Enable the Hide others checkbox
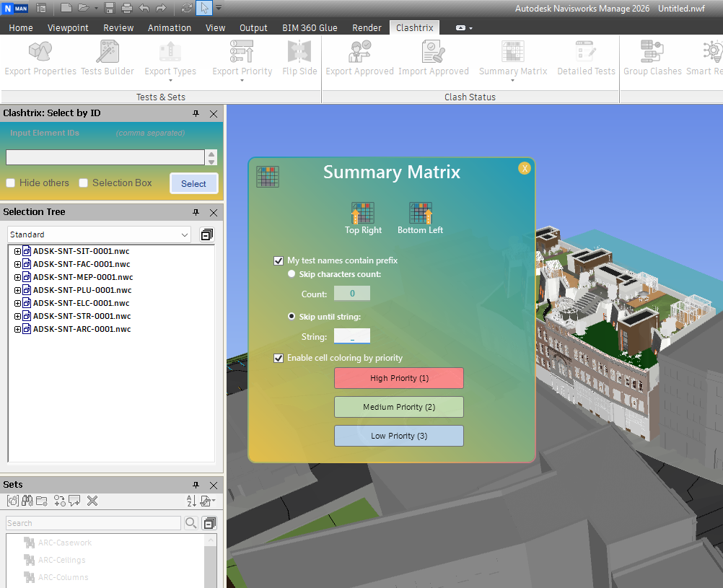Image resolution: width=723 pixels, height=588 pixels. click(x=11, y=183)
